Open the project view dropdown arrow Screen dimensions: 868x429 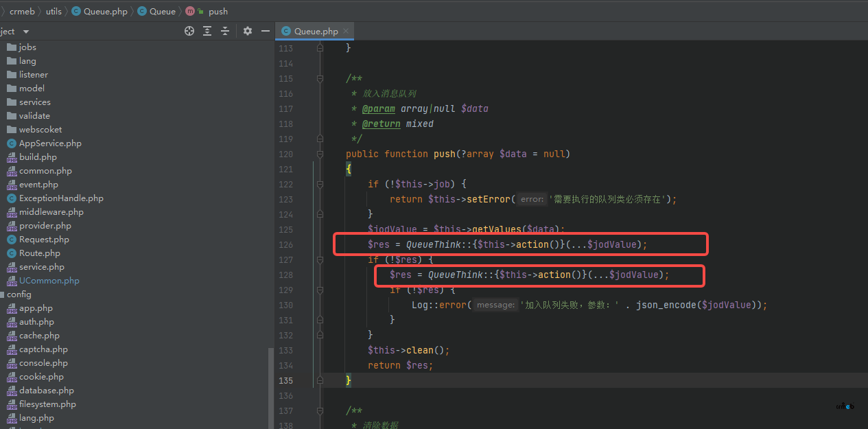tap(26, 32)
